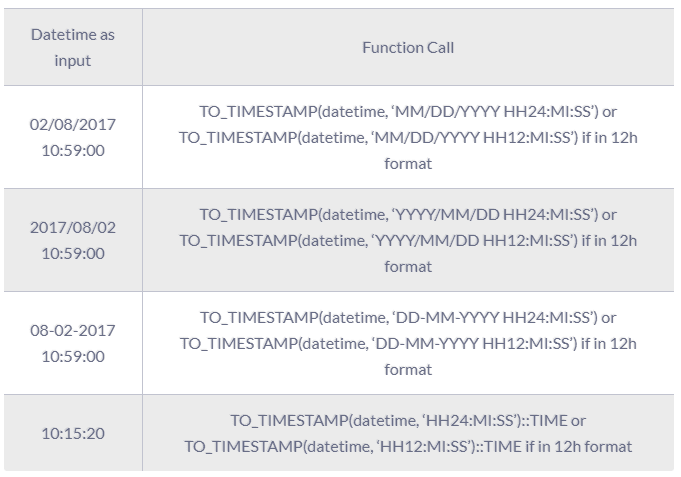Click '10:59:00' under 02/08/2017

pyautogui.click(x=73, y=151)
